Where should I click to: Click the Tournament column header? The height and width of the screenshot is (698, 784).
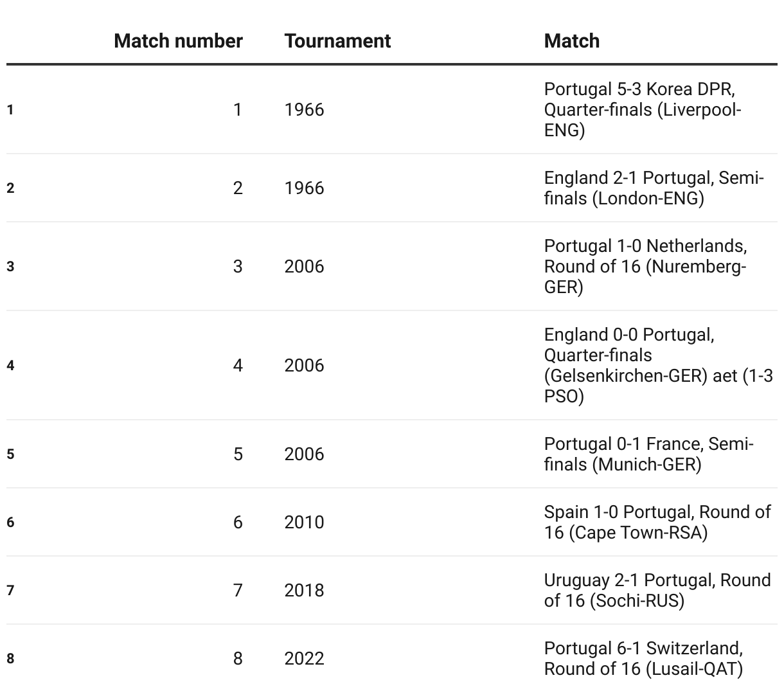pos(337,40)
